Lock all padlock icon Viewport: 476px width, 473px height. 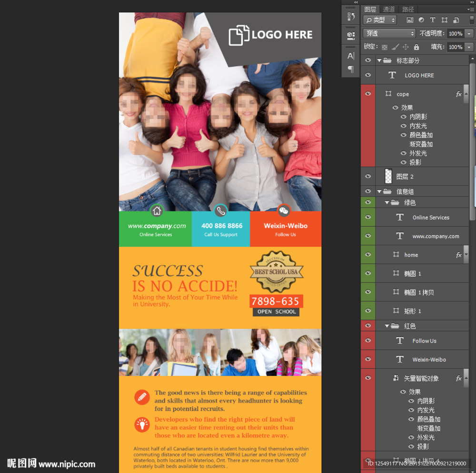pyautogui.click(x=416, y=47)
